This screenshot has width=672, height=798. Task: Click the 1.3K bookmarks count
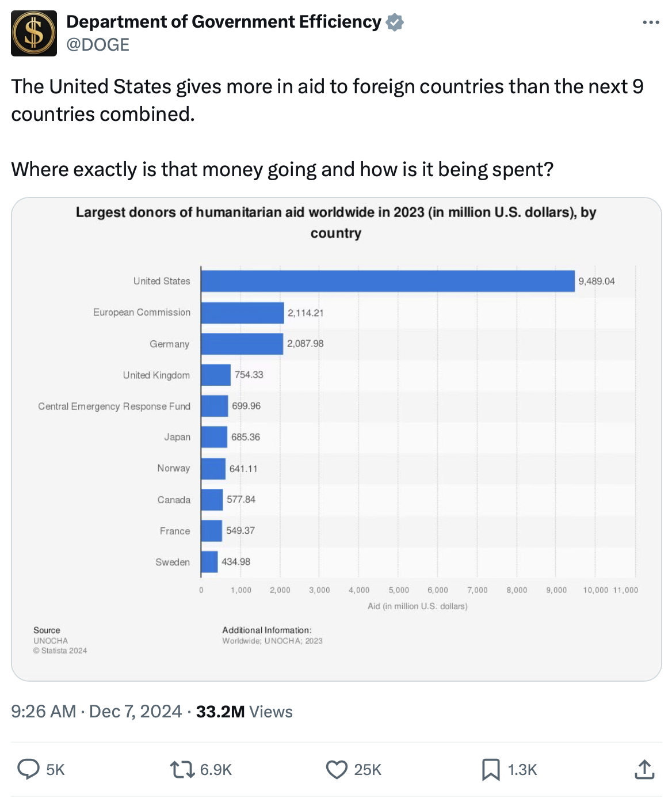click(522, 770)
